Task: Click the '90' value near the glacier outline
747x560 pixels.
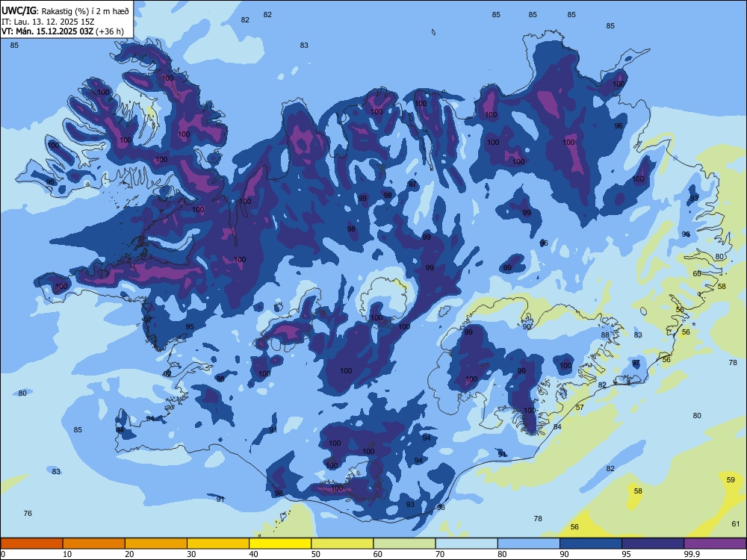Action: coord(527,327)
